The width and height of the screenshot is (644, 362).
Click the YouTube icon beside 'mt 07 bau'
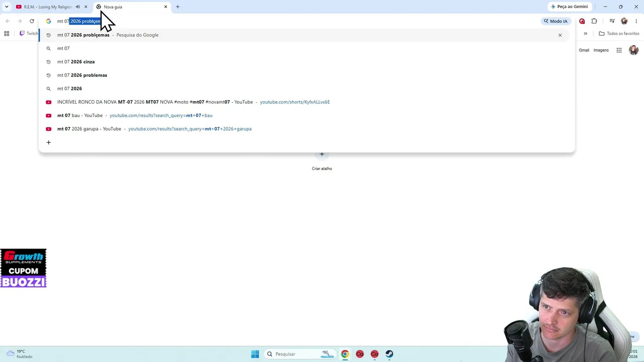pyautogui.click(x=48, y=116)
